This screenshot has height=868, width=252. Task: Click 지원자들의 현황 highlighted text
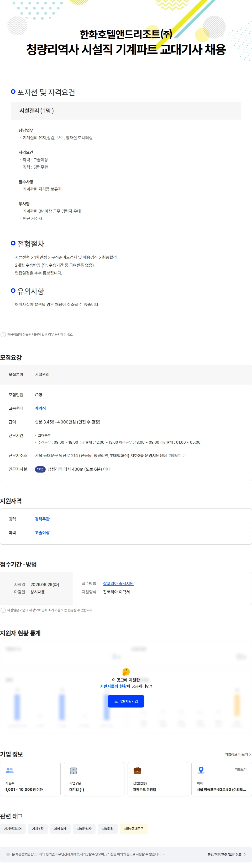tap(113, 686)
